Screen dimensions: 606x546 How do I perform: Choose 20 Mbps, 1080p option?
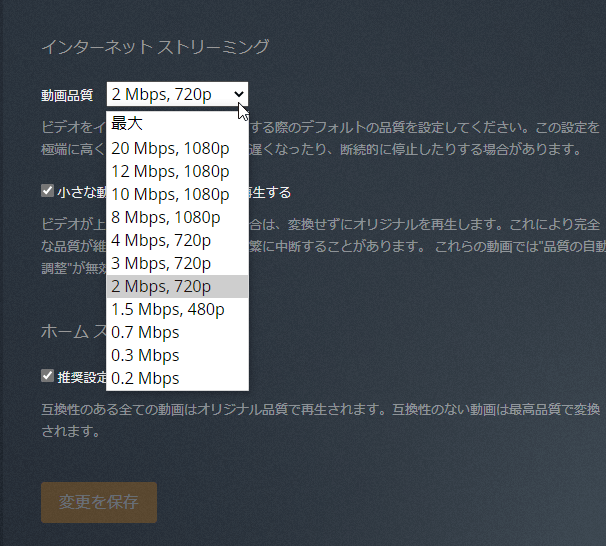[177, 148]
